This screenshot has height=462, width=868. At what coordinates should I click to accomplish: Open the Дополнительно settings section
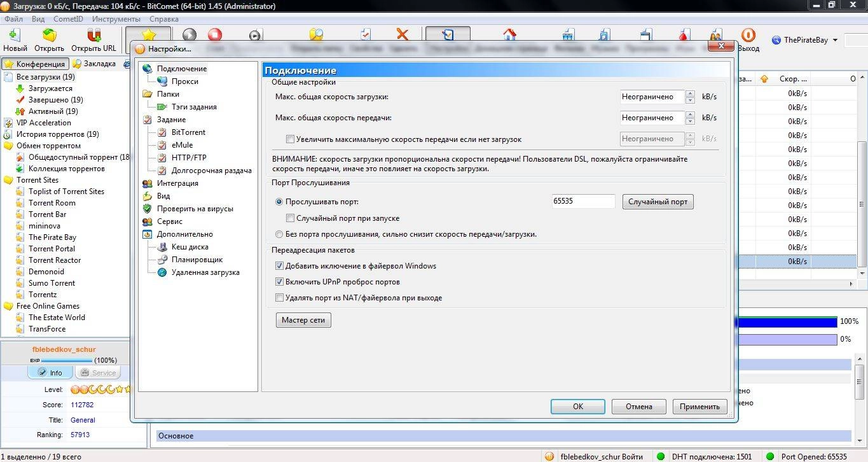(x=184, y=234)
